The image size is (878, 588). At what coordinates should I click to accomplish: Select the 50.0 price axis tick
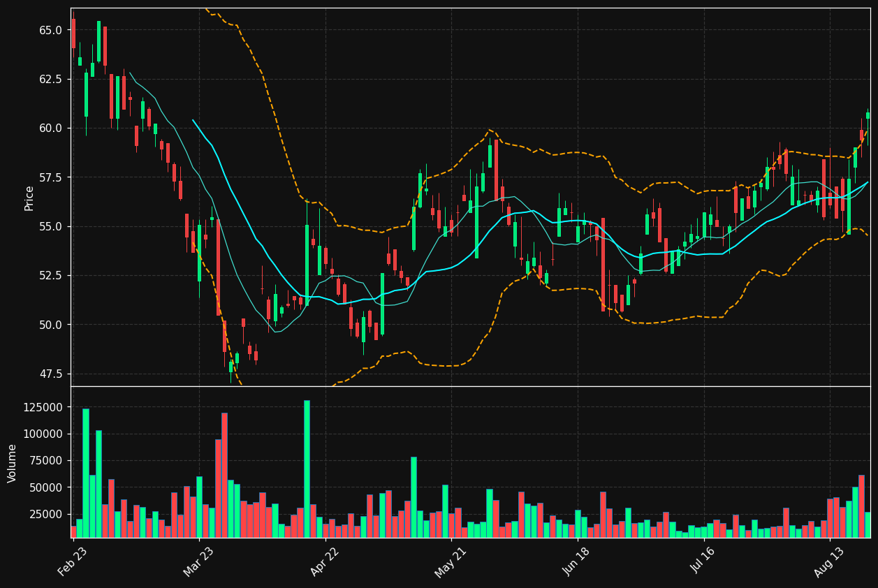[x=50, y=325]
